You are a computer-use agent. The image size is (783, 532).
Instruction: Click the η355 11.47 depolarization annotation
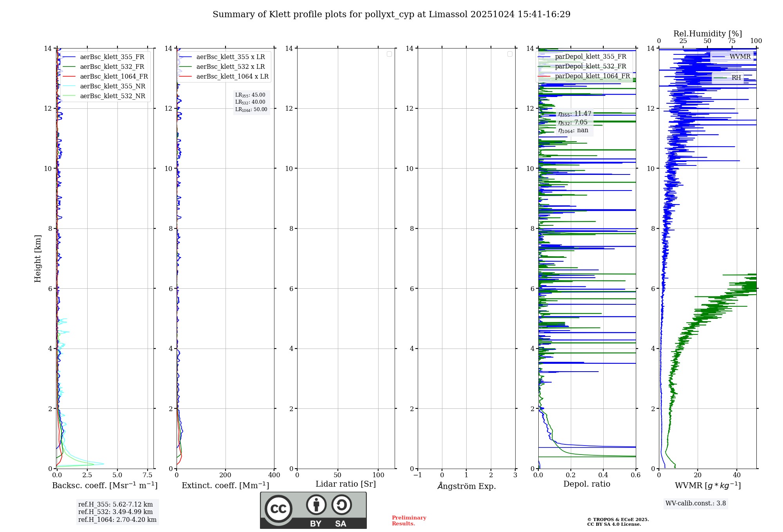pyautogui.click(x=574, y=114)
